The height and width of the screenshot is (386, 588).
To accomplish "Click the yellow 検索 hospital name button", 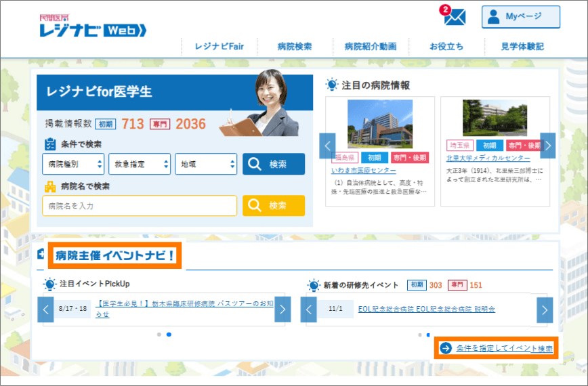I will pyautogui.click(x=274, y=205).
